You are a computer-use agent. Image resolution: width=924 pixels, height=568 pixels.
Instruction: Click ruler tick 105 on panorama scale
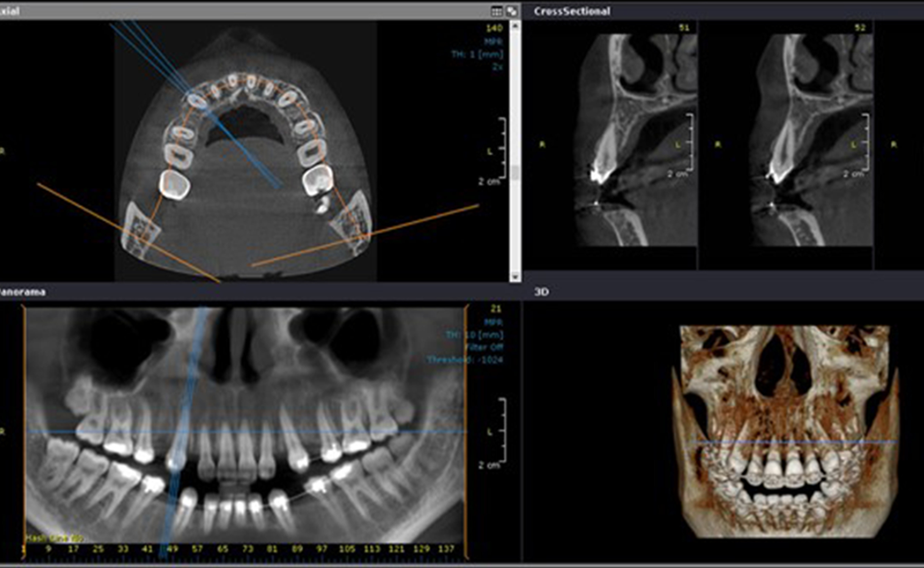pos(347,549)
